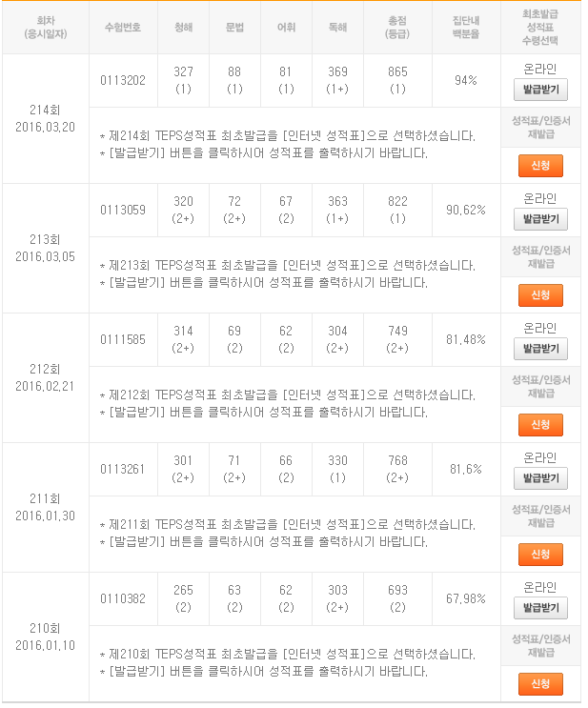Image resolution: width=588 pixels, height=708 pixels.
Task: Click orange 신청 button for 210회 reissue
Action: tap(540, 684)
